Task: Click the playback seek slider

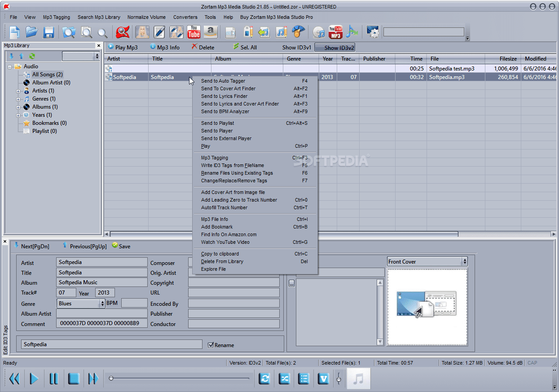Action: 180,379
